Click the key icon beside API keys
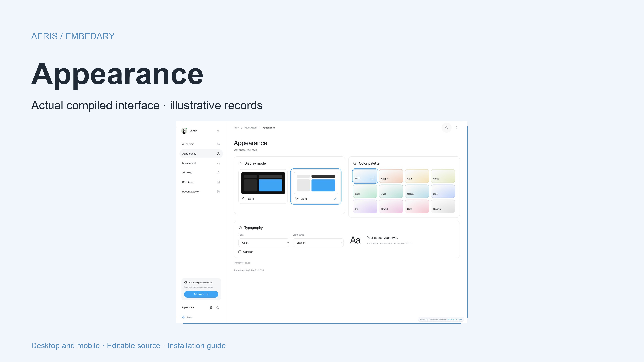 point(218,173)
